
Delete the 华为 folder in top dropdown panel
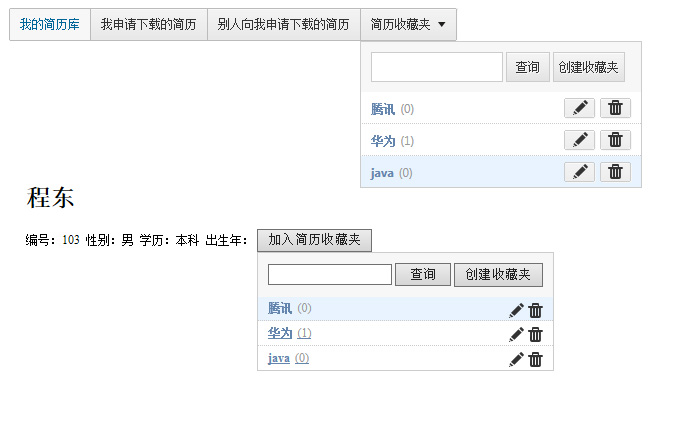(x=615, y=140)
